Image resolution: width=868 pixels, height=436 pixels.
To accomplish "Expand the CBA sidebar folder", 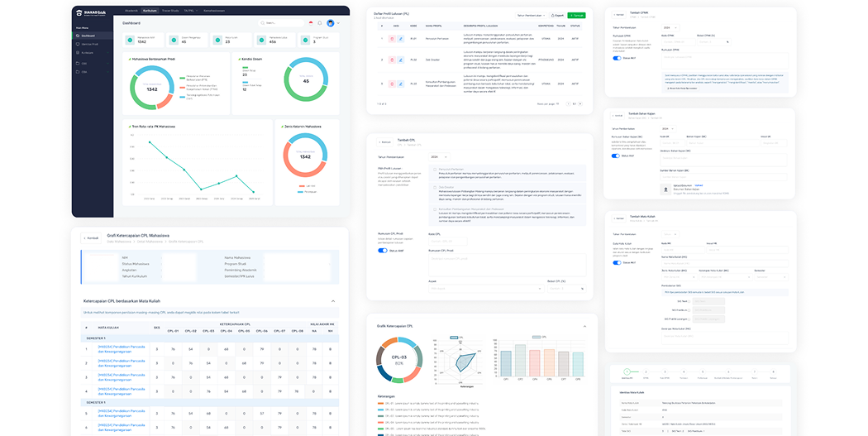I will (x=93, y=72).
